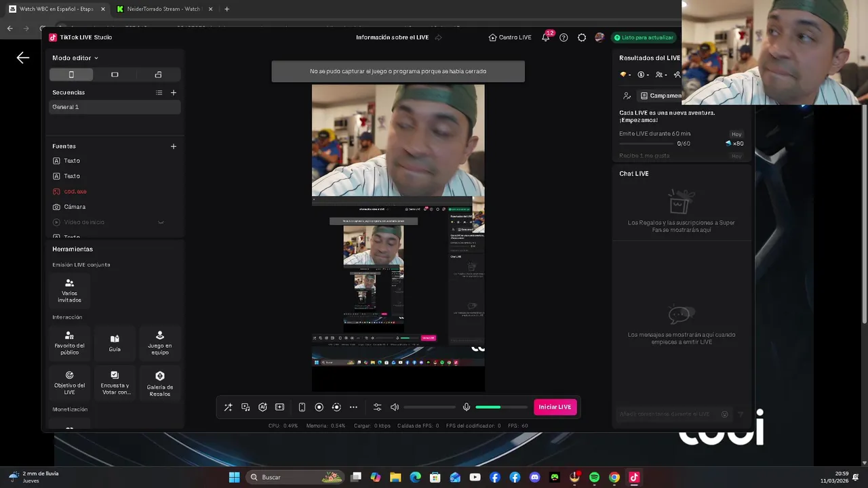Viewport: 868px width, 488px height.
Task: Open the help question mark icon
Action: point(564,37)
